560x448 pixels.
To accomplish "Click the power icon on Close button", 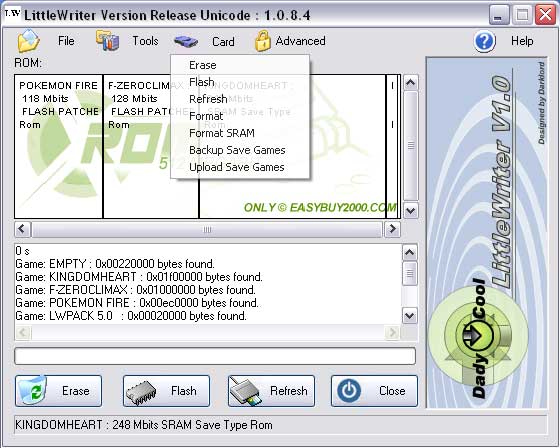I will point(349,390).
